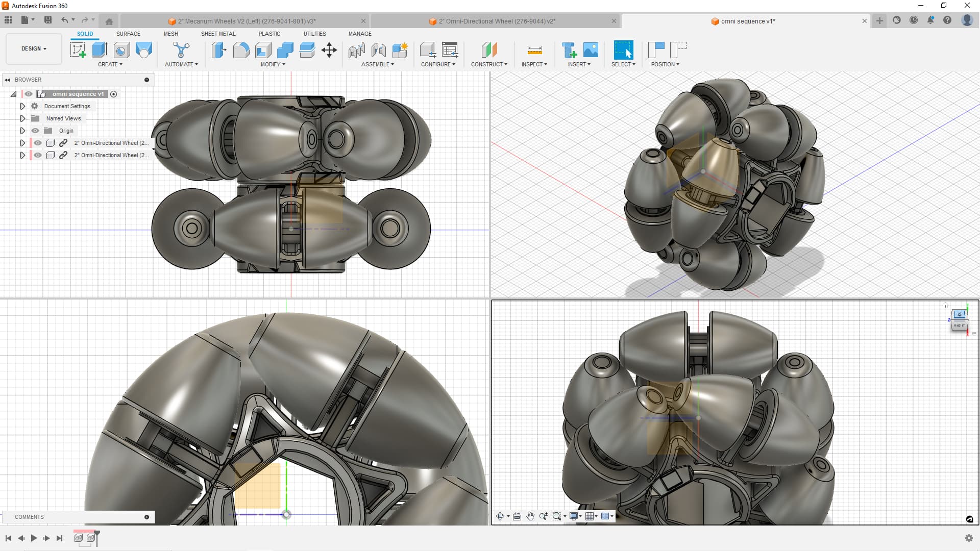The height and width of the screenshot is (551, 980).
Task: Select the Construct Midplane tool
Action: [x=489, y=50]
